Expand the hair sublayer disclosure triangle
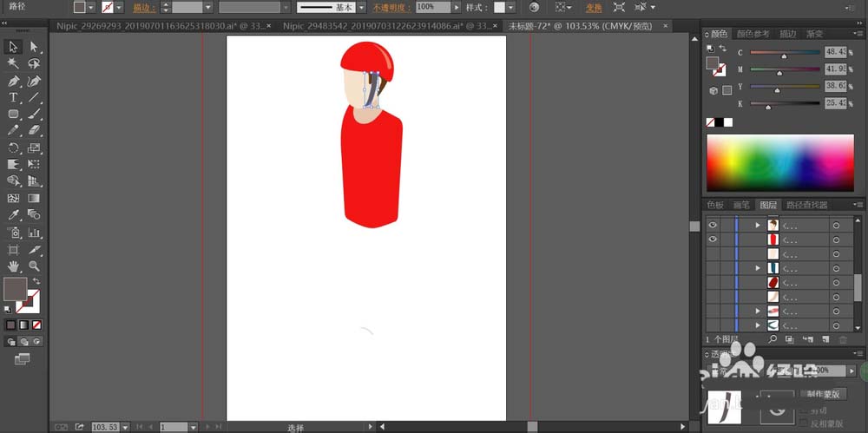Image resolution: width=868 pixels, height=433 pixels. coord(758,225)
